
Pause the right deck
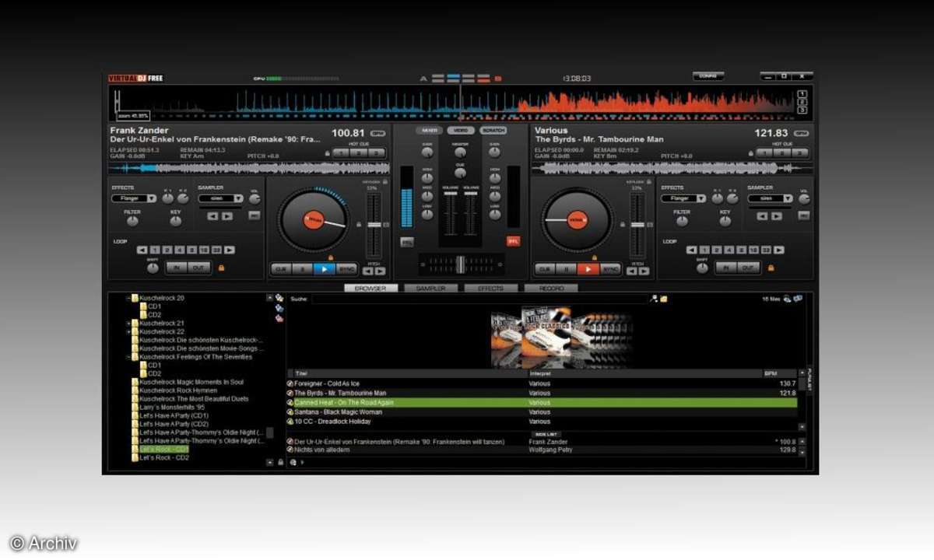567,269
